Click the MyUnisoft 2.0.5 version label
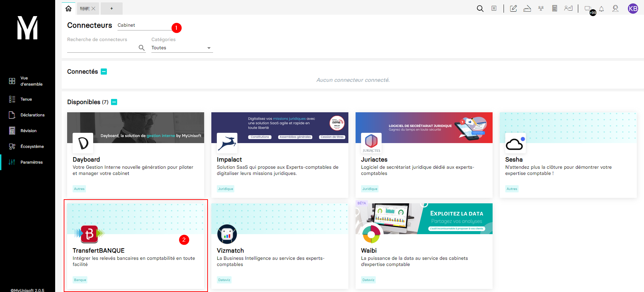 point(27,290)
